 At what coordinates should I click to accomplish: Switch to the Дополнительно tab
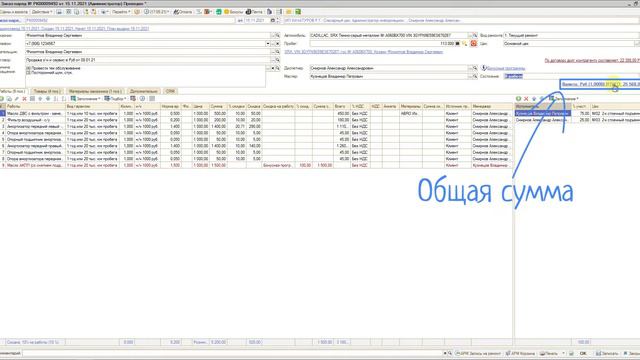click(144, 91)
